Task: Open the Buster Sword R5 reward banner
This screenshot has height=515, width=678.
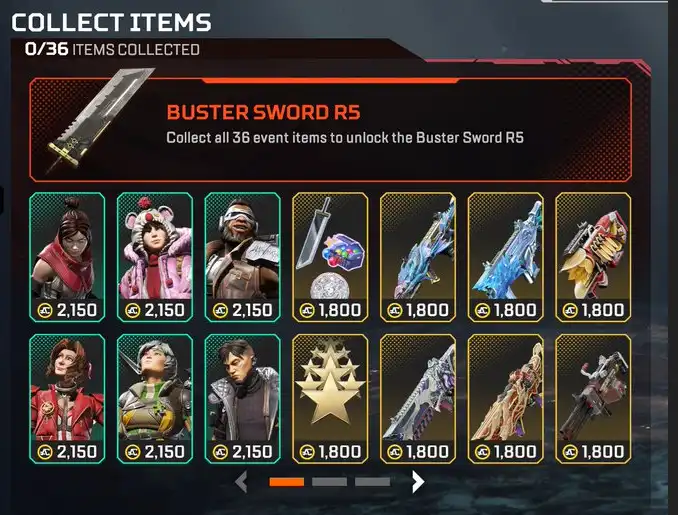Action: (x=330, y=130)
